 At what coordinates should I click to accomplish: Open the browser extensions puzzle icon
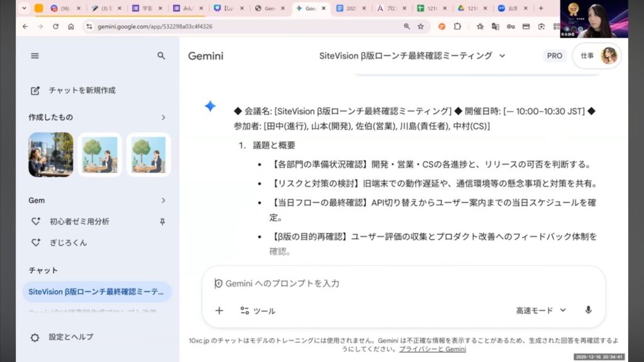[457, 26]
